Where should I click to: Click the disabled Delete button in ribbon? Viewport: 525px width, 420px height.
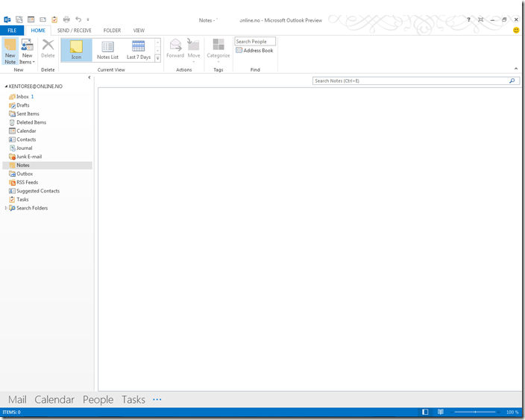[x=48, y=49]
